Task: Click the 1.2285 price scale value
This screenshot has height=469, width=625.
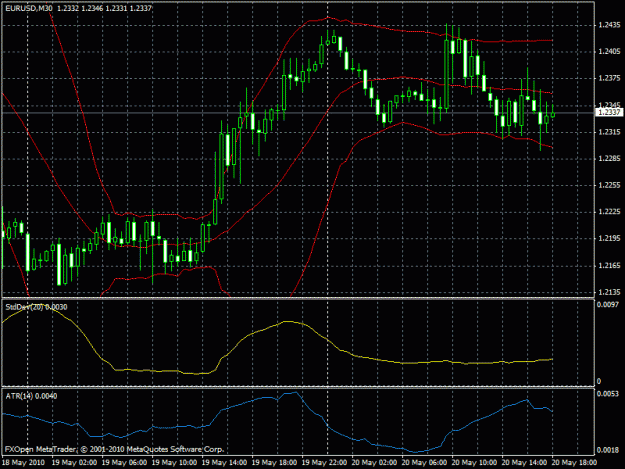Action: 609,159
